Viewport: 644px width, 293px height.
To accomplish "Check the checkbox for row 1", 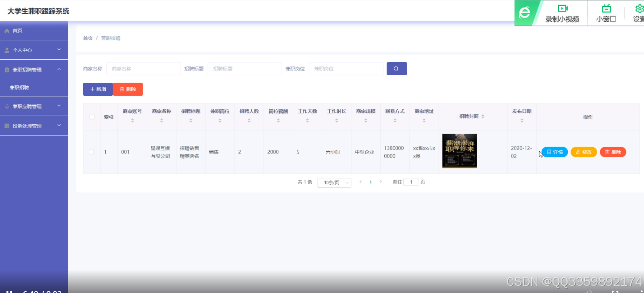I will point(91,152).
